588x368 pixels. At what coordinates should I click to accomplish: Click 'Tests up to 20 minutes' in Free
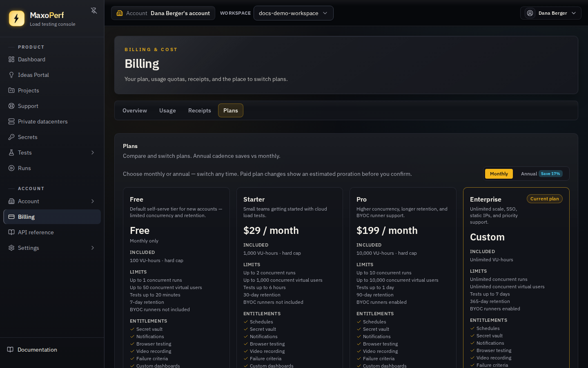(155, 295)
